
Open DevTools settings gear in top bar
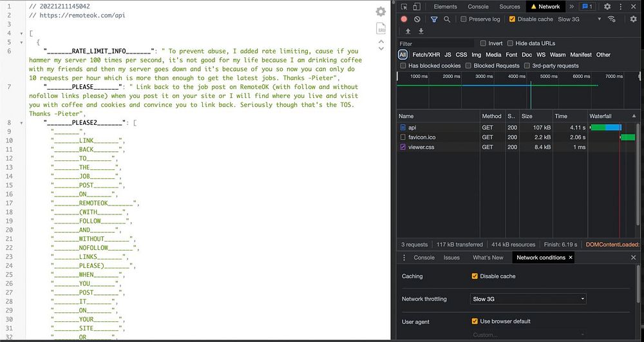pos(607,6)
